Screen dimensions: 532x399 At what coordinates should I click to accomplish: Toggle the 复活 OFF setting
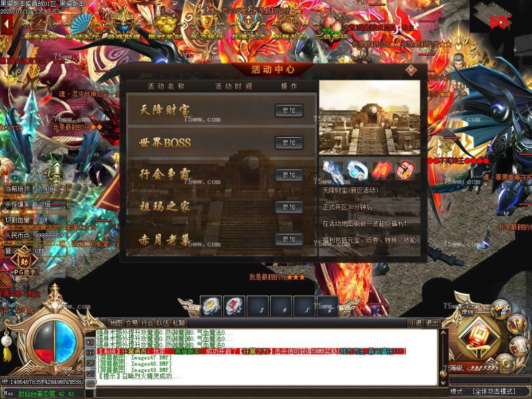[x=32, y=250]
